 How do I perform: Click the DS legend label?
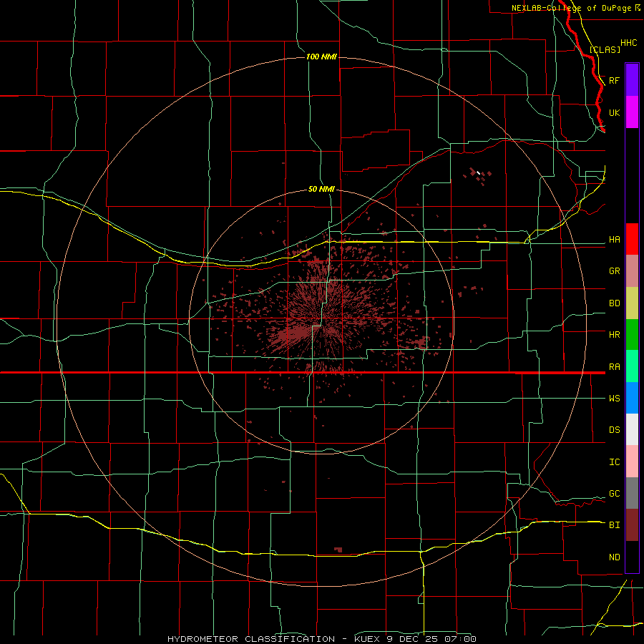tap(614, 430)
